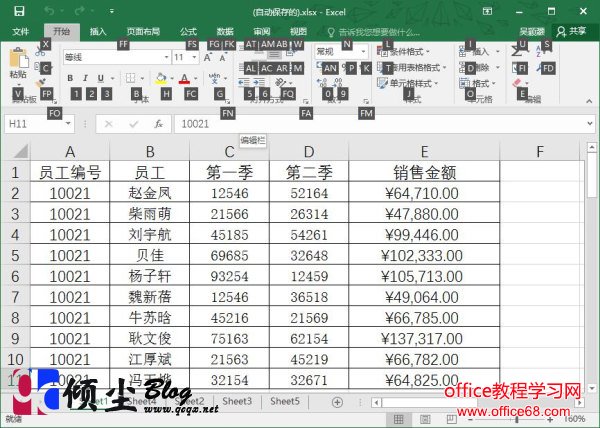This screenshot has height=428, width=600.
Task: Click the Decrease Decimal icon
Action: click(x=338, y=82)
